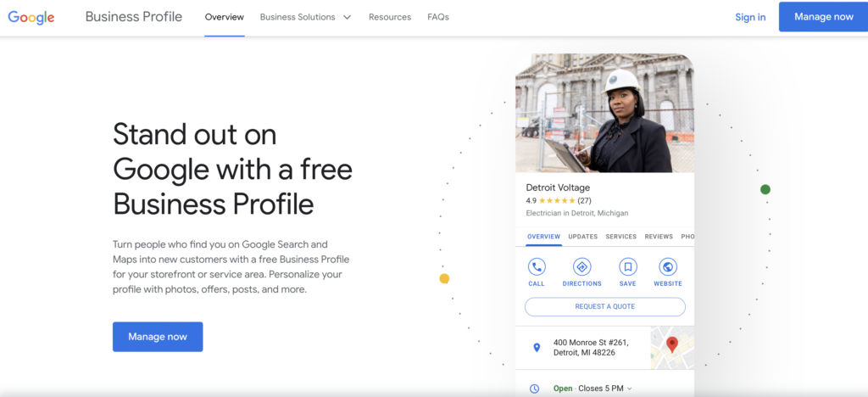
Task: Click the Call phone icon
Action: point(537,267)
